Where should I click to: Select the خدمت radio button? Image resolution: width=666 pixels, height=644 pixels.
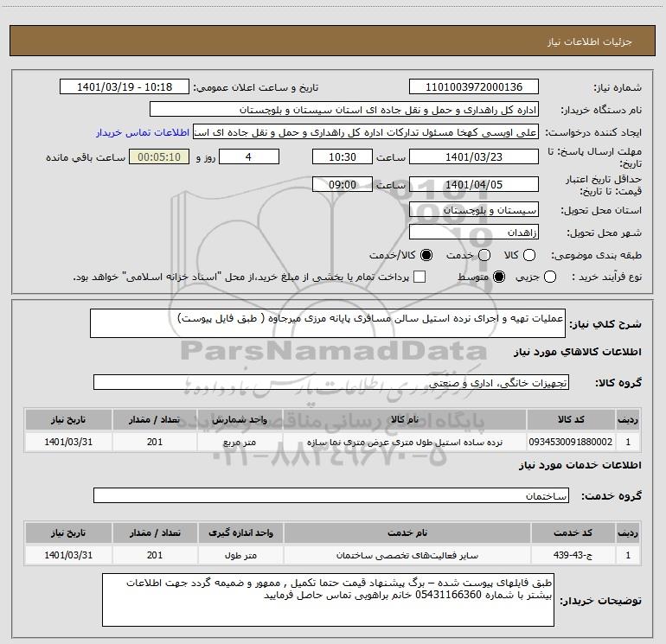[484, 255]
